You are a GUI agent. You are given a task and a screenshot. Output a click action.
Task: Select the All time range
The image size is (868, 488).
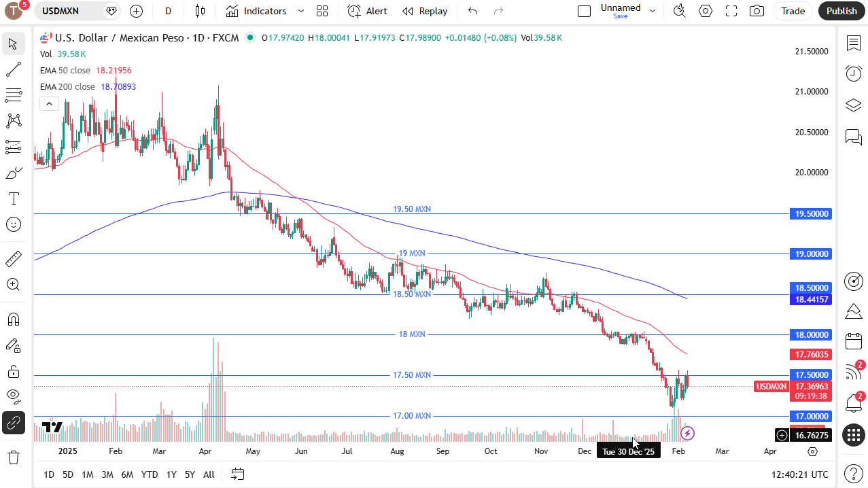[x=209, y=474]
